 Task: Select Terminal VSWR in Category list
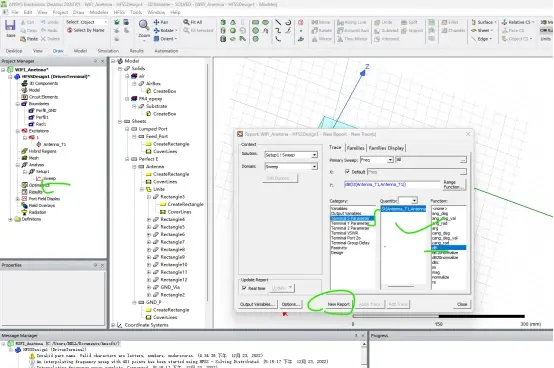coord(344,233)
